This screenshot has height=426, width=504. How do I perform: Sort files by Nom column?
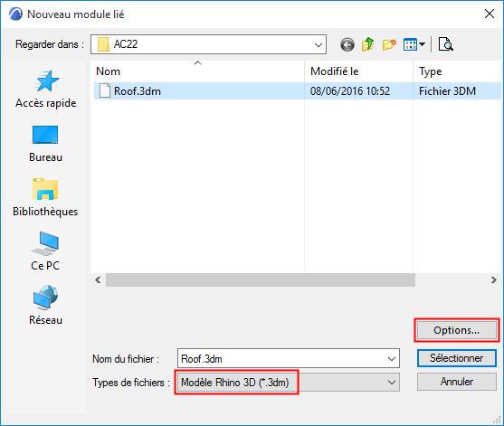click(197, 71)
